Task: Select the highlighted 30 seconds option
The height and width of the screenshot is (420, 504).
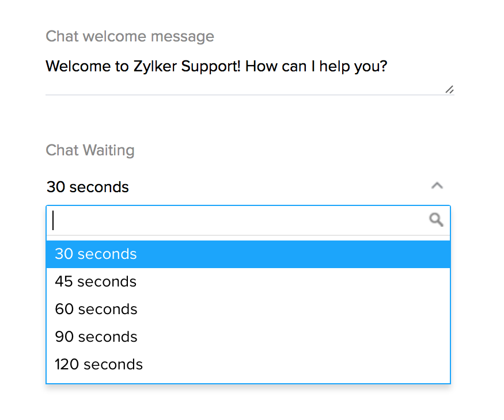Action: pyautogui.click(x=96, y=254)
